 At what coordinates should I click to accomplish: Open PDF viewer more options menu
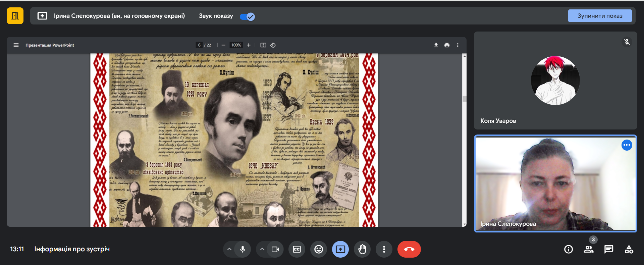(458, 45)
